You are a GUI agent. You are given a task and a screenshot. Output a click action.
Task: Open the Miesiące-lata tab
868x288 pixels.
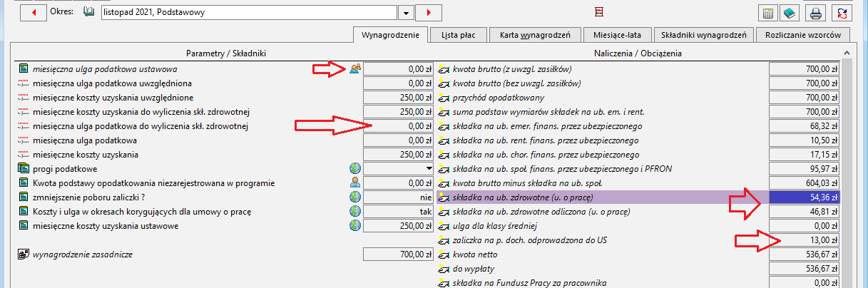click(616, 35)
